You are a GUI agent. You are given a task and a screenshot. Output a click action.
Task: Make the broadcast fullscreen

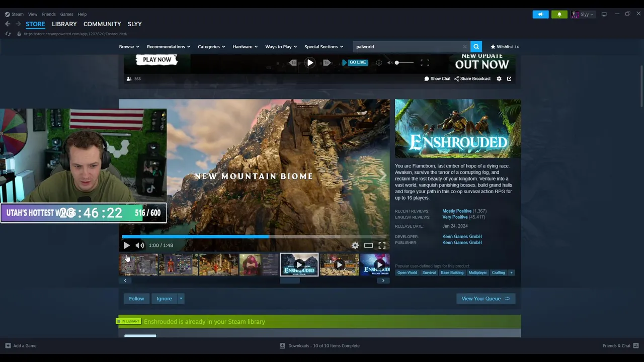click(425, 63)
